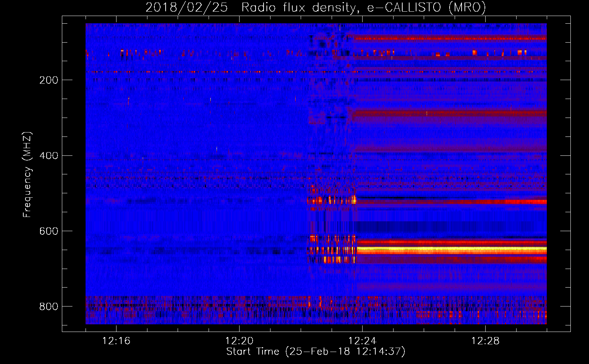The image size is (589, 364).
Task: Click the plot title '2018/02/25 Radio flux density, e-CALLISTO (MRO)'
Action: tap(316, 7)
